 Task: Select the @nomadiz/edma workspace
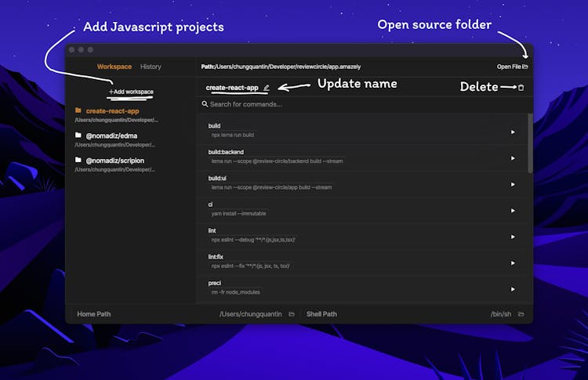click(111, 136)
